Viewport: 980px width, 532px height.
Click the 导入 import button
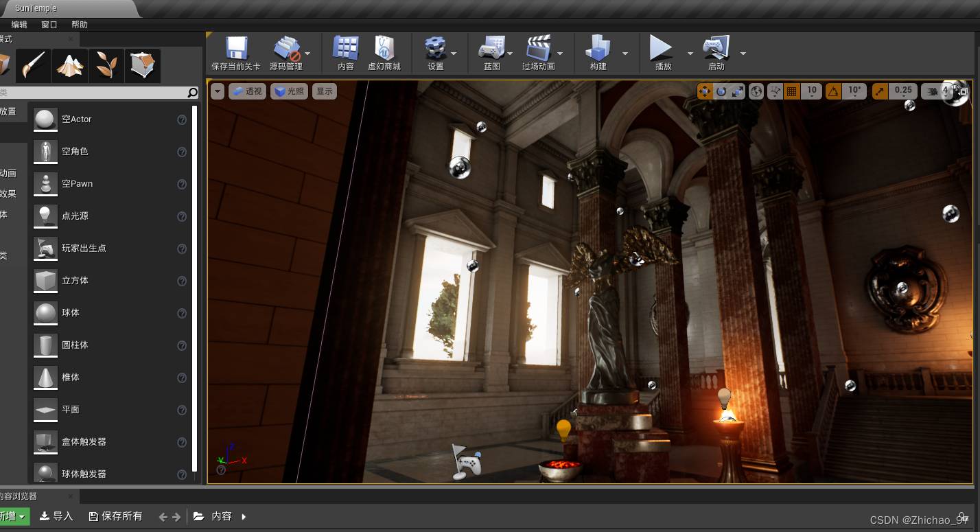coord(56,516)
